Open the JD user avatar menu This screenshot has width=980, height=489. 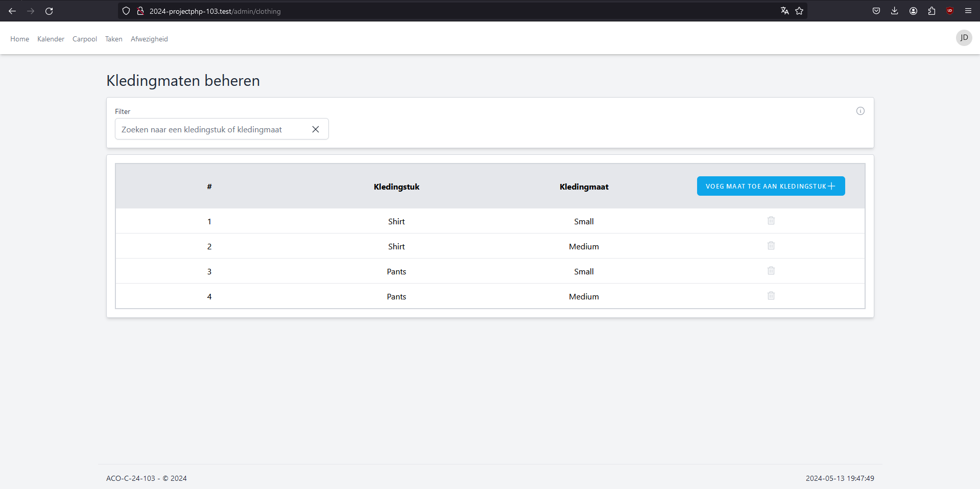(964, 38)
